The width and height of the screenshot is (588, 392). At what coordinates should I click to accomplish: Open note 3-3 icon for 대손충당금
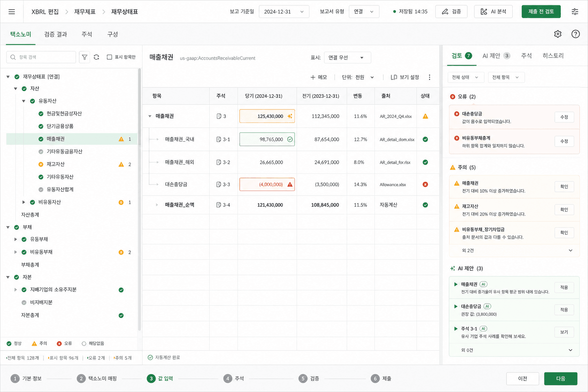tap(219, 185)
